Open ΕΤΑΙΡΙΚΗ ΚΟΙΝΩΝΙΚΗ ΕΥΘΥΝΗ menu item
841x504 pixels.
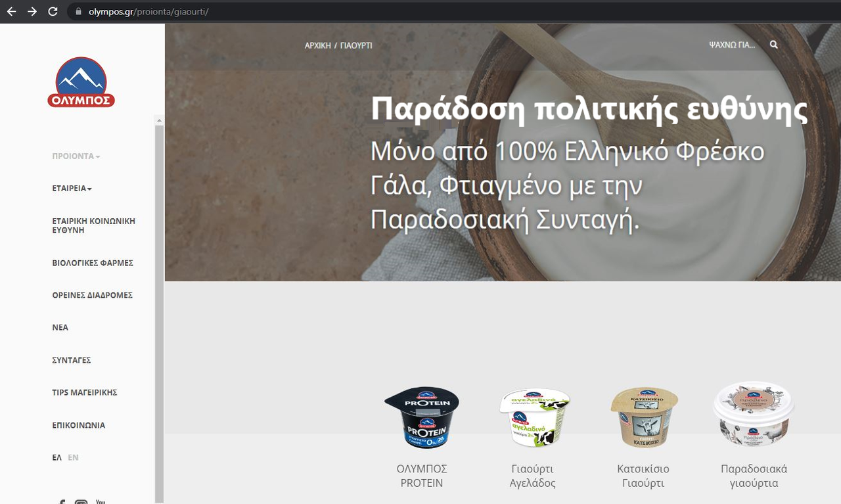point(94,225)
